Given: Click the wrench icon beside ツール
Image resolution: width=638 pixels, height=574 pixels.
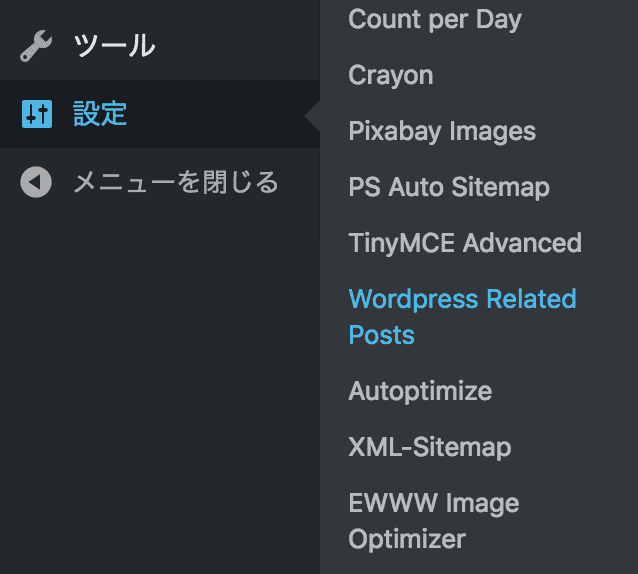Looking at the screenshot, I should [x=36, y=47].
